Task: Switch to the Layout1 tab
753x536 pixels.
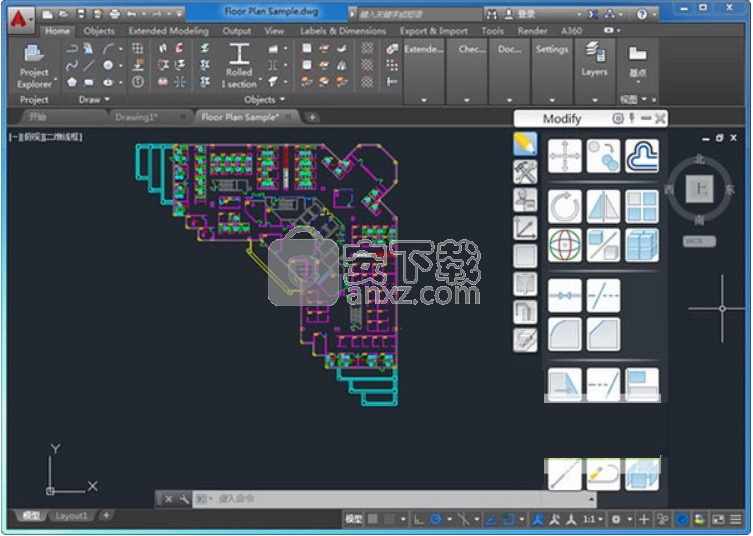Action: tap(71, 516)
